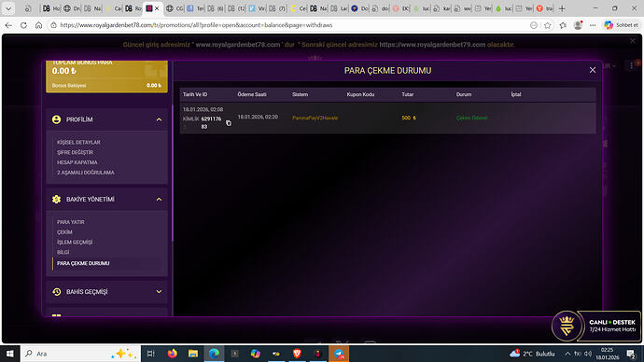Show hidden system tray icons

tap(567, 354)
